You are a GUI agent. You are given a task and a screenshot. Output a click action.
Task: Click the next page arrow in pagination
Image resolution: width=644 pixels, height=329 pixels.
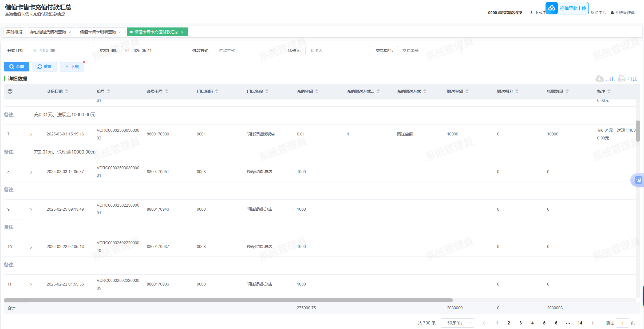[592, 323]
